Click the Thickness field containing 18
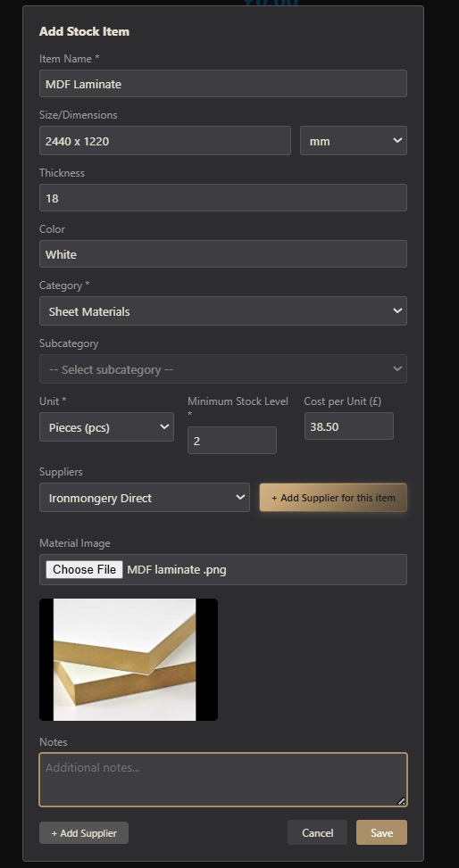 click(x=223, y=198)
